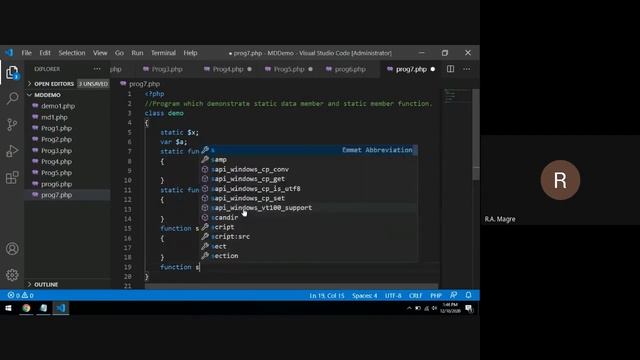Click Spaces: 4 indentation setting
The image size is (640, 360).
coord(364,296)
